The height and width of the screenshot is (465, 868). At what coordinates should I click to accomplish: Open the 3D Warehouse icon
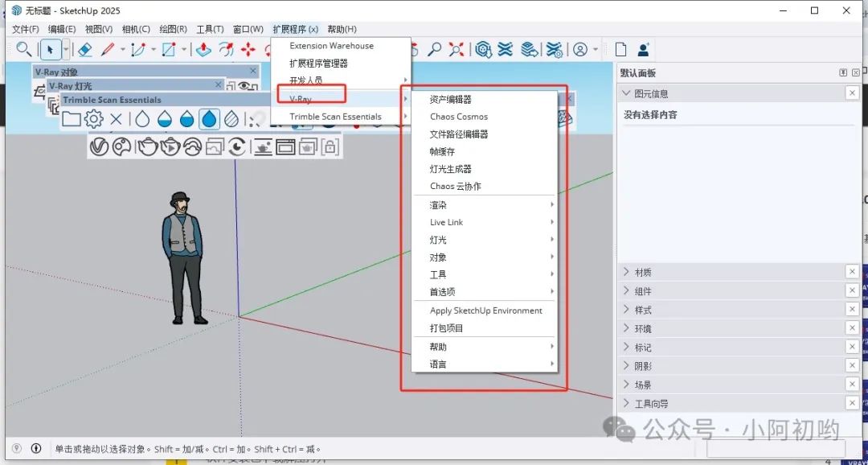coord(485,50)
